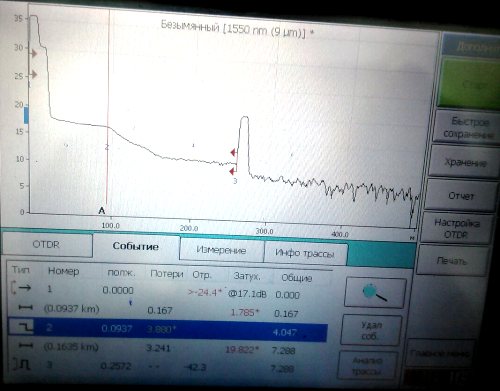Click cursor A marker on the trace

coord(102,211)
